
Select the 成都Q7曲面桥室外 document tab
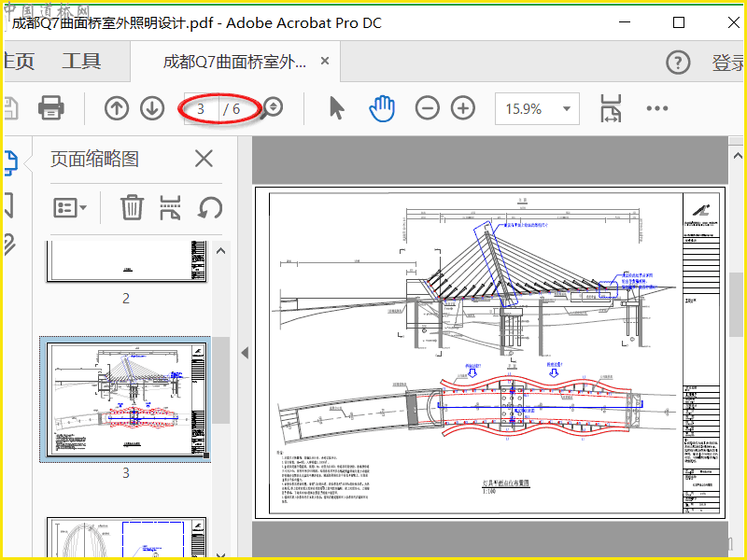click(234, 62)
